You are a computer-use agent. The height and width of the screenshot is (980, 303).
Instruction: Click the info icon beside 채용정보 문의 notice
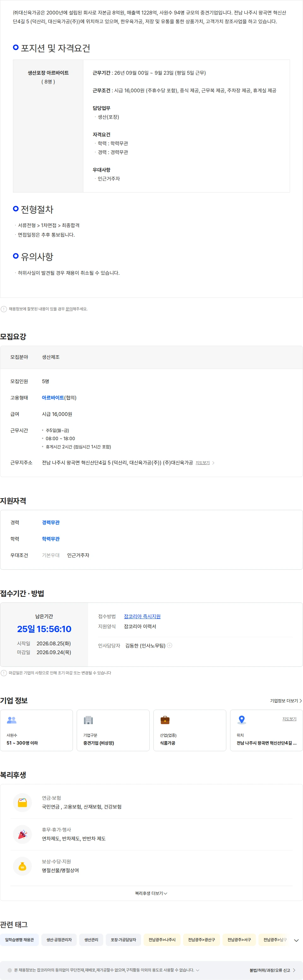tap(4, 309)
